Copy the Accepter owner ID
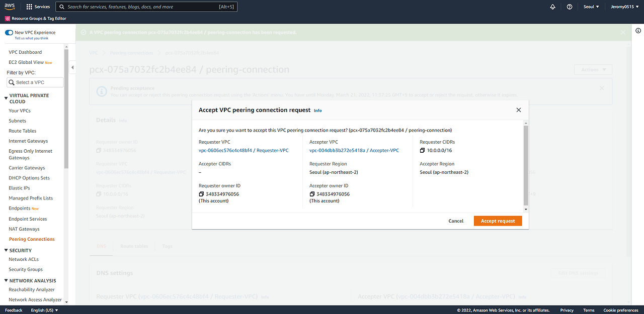 pos(312,194)
